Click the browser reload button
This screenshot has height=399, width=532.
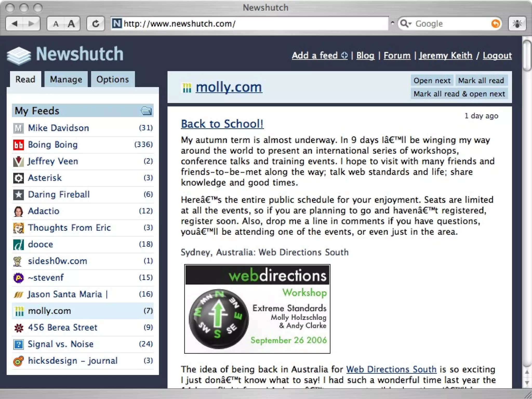point(95,24)
